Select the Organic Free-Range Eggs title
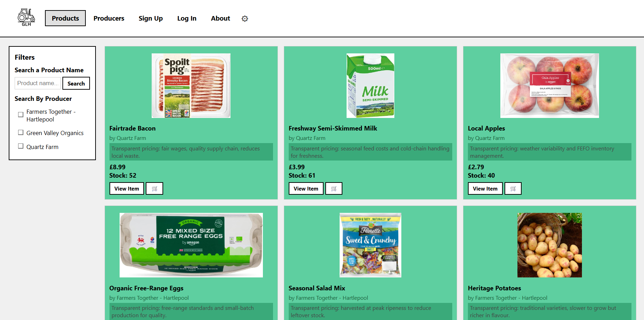The image size is (644, 320). (146, 288)
